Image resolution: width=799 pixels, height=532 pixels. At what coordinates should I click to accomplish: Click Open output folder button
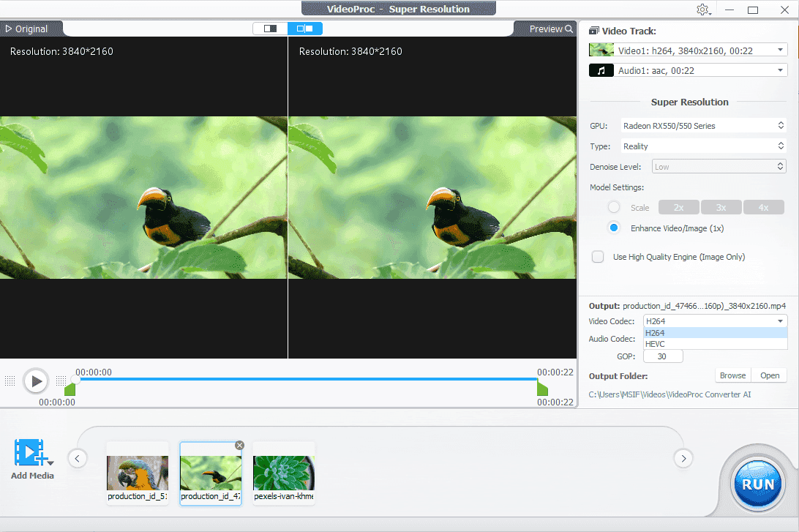[x=770, y=375]
